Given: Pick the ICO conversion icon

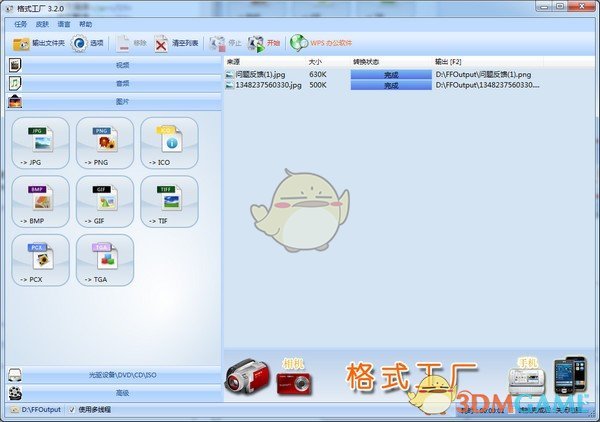Looking at the screenshot, I should (x=168, y=142).
